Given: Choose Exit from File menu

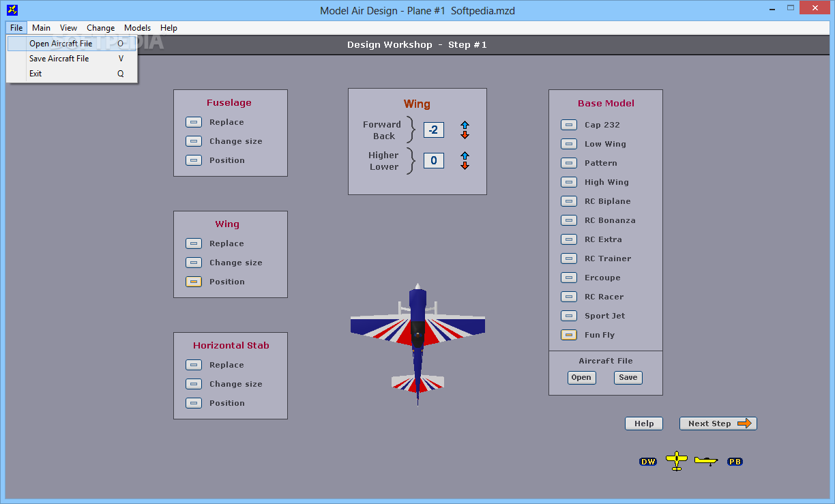Looking at the screenshot, I should [x=72, y=74].
